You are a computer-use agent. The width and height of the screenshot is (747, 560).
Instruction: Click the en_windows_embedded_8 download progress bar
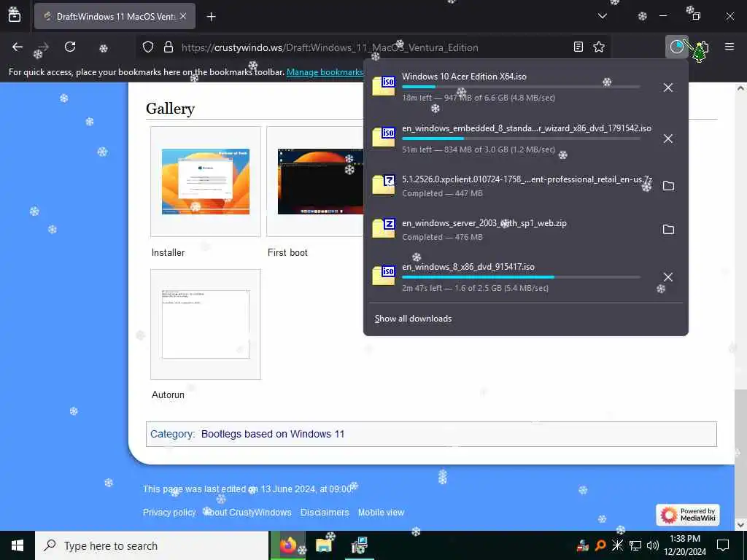tap(521, 138)
